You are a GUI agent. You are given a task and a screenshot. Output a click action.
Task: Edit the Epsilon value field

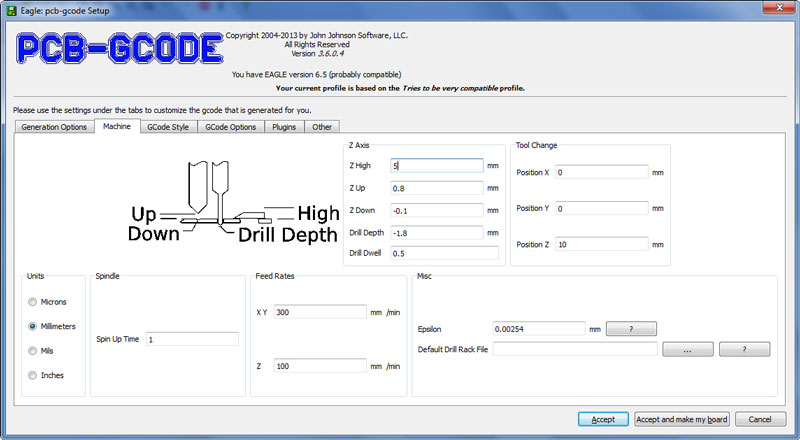click(x=539, y=329)
